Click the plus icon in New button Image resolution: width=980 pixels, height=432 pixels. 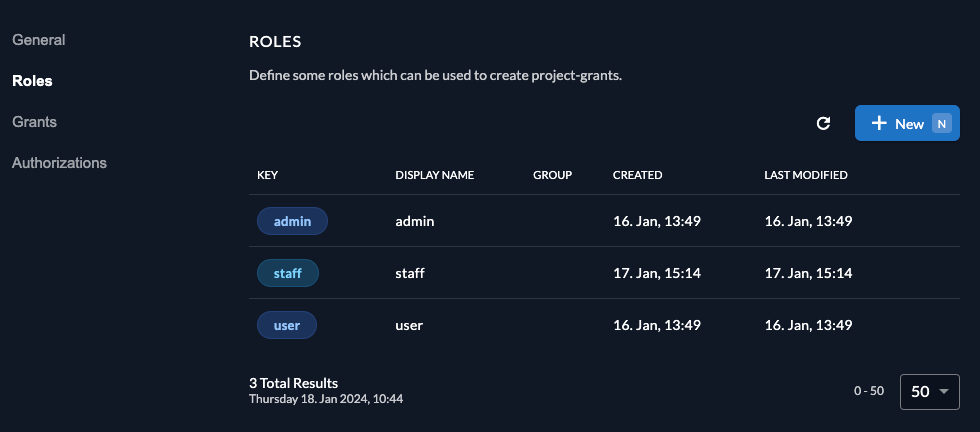[879, 123]
